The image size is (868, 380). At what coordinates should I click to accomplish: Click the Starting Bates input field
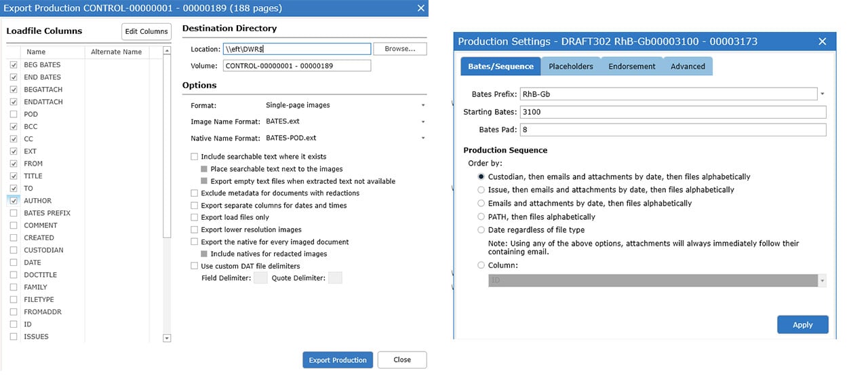673,112
